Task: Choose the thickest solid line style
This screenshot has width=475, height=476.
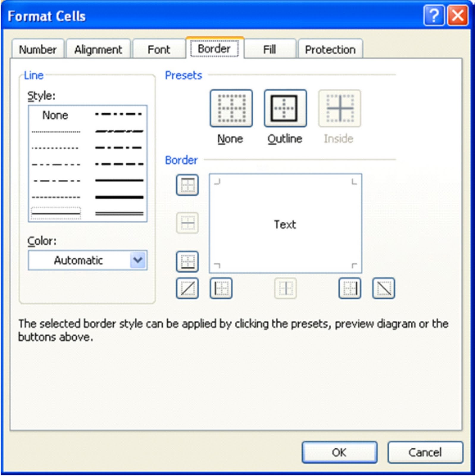Action: [119, 197]
